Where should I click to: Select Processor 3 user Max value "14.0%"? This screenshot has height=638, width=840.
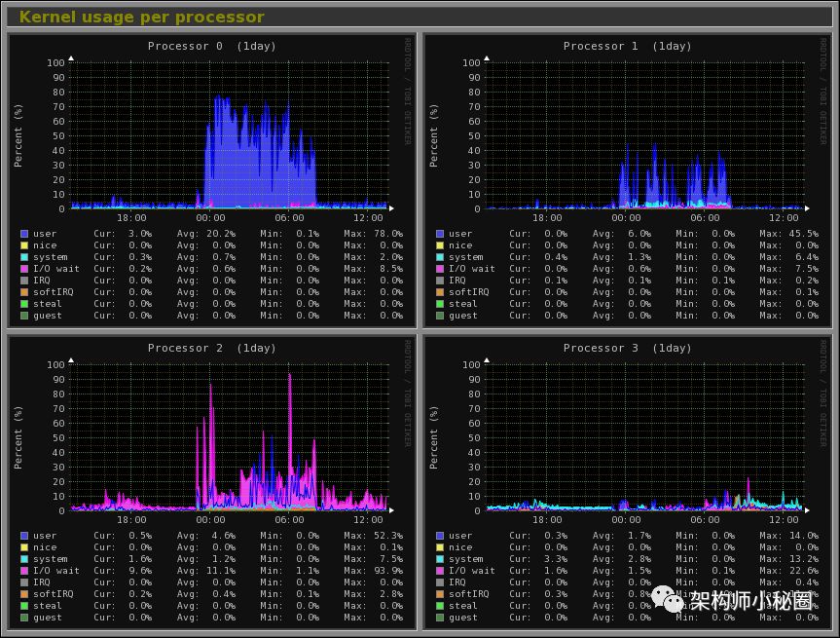804,536
